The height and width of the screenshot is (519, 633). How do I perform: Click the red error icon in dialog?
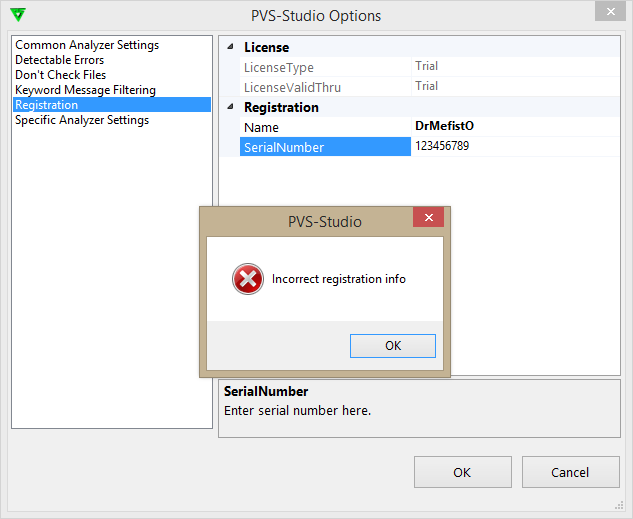coord(247,279)
